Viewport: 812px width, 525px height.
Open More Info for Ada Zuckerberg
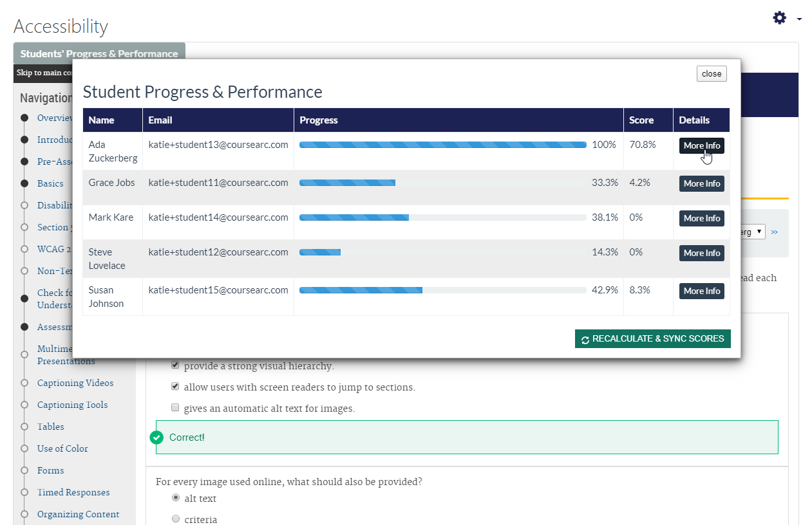point(702,145)
